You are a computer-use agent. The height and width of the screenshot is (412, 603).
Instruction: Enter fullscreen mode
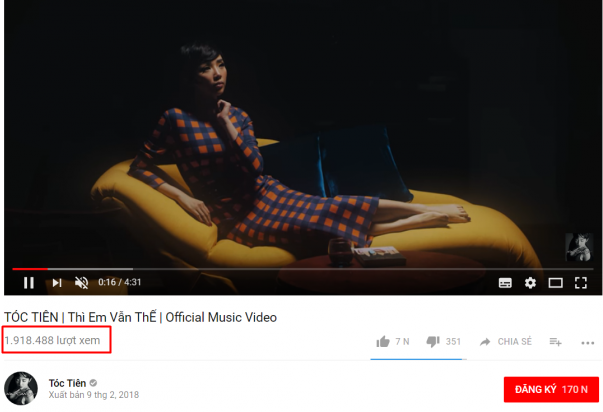pos(581,283)
